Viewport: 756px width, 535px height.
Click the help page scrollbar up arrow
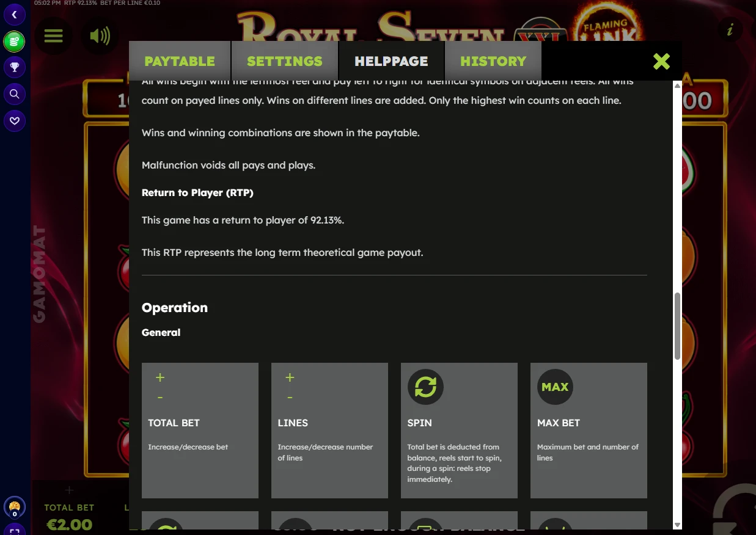(x=677, y=86)
